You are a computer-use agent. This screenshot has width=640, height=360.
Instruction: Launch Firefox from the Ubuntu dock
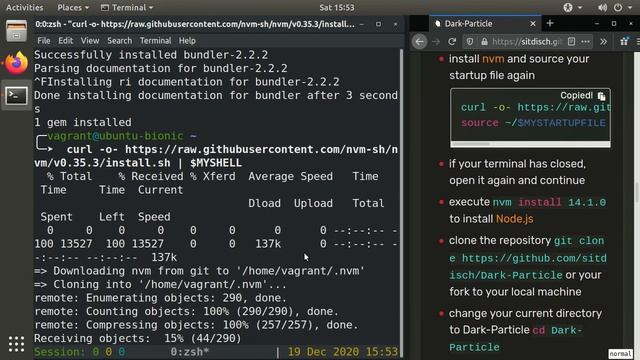point(16,63)
